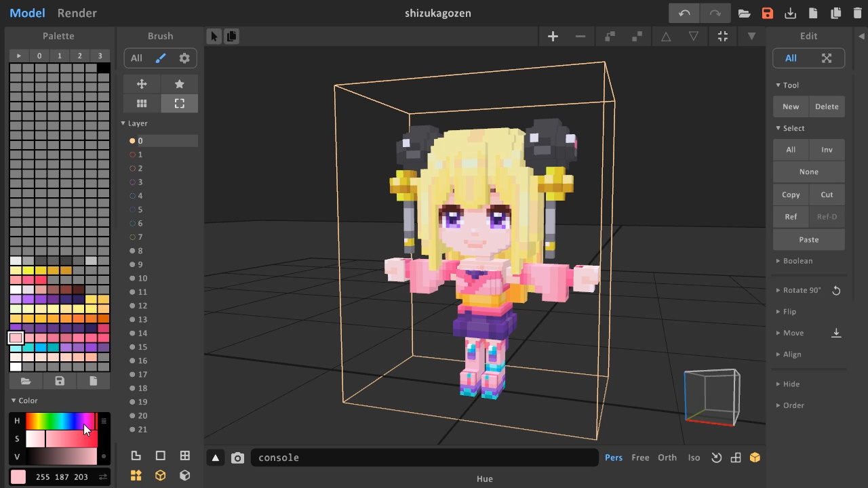
Task: Click the move-to-ground icon beside Move
Action: click(x=836, y=333)
